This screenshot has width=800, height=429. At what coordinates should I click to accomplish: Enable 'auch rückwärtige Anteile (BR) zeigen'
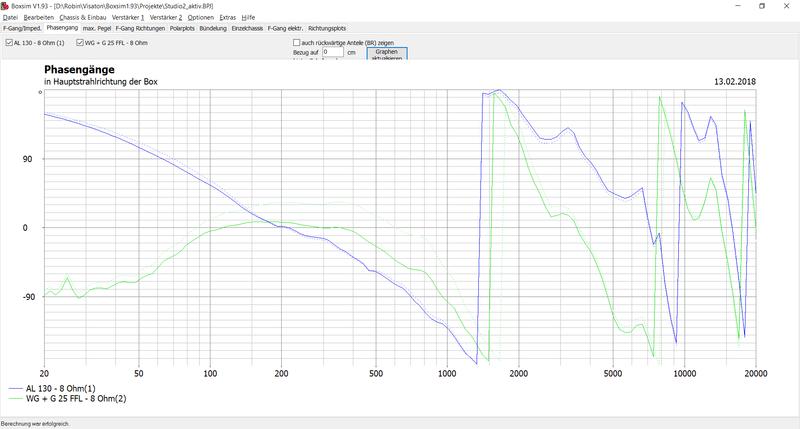point(297,42)
